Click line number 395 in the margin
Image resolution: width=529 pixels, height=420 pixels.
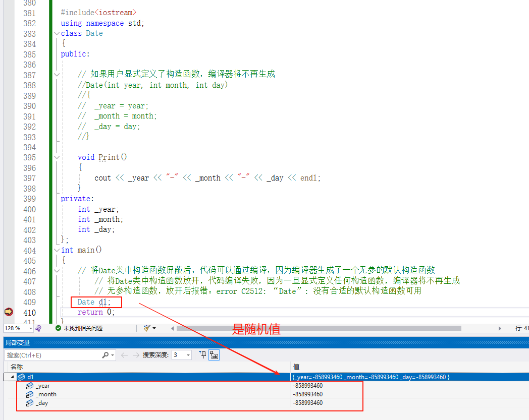[29, 157]
